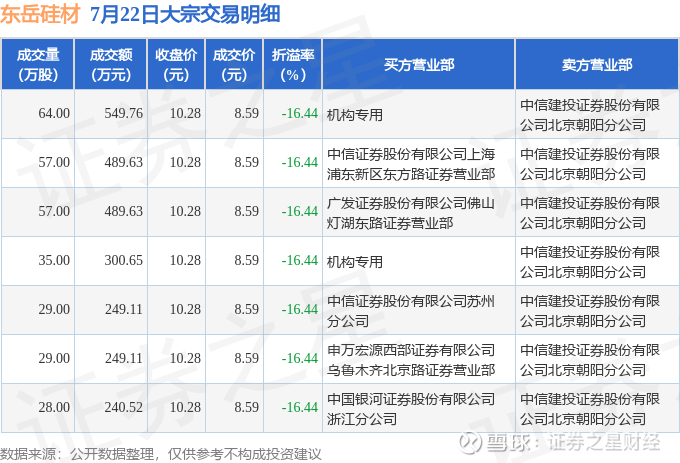This screenshot has height=463, width=680.
Task: Click the 东岳硅材 stock name in the title
Action: coord(40,14)
